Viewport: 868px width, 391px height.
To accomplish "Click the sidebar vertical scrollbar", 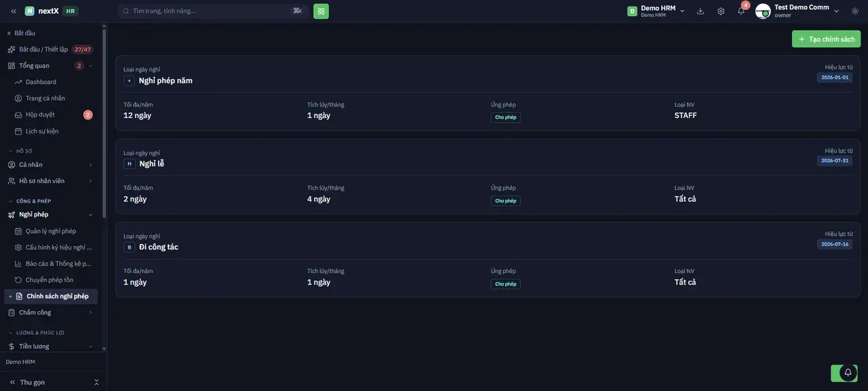I will (104, 122).
